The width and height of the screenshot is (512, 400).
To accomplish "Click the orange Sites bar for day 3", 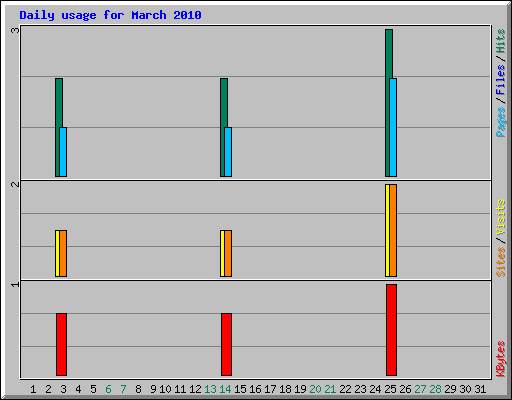I will 63,253.
